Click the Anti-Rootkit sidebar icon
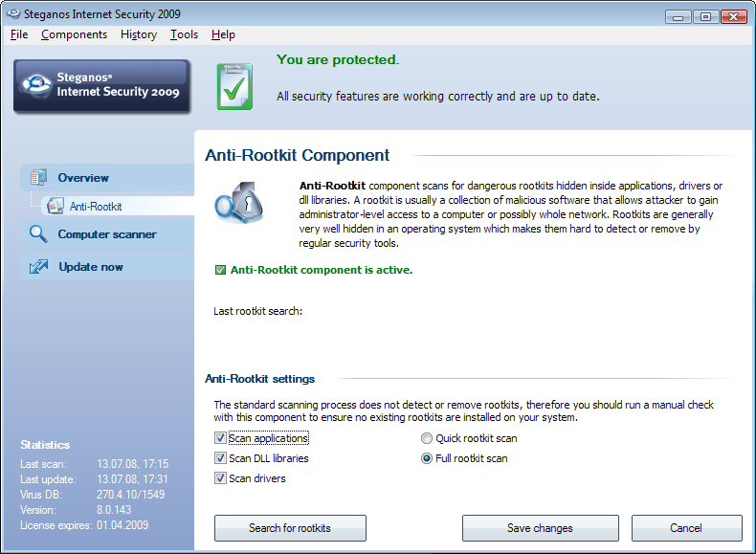Viewport: 756px width, 554px height. tap(55, 206)
